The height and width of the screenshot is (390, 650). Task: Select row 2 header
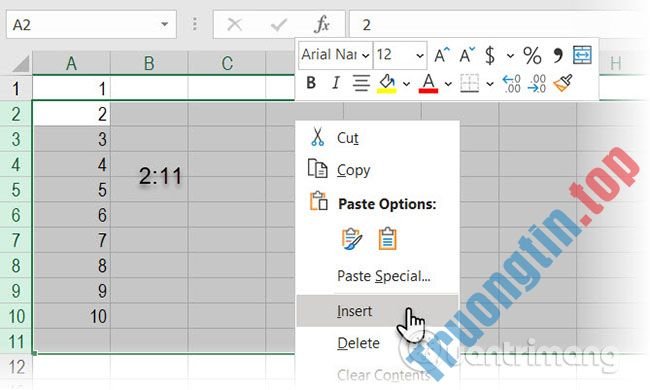click(x=16, y=114)
